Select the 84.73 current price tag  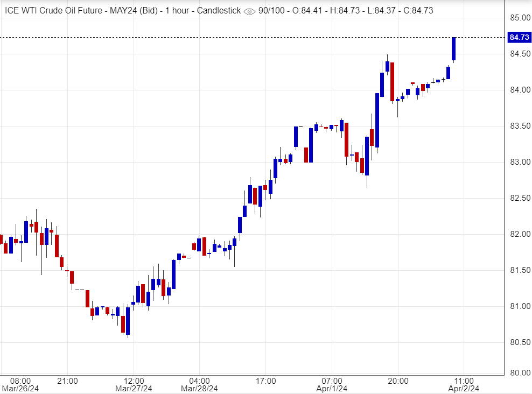[519, 37]
